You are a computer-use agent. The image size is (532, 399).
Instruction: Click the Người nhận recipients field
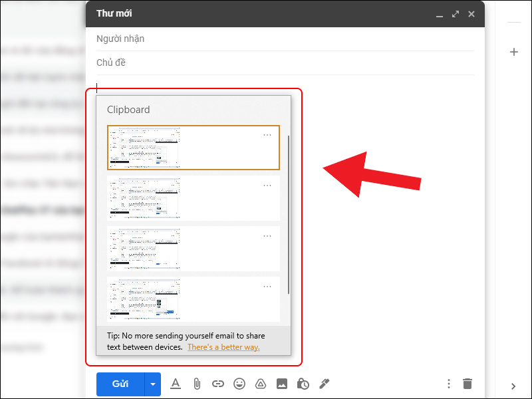coord(285,39)
